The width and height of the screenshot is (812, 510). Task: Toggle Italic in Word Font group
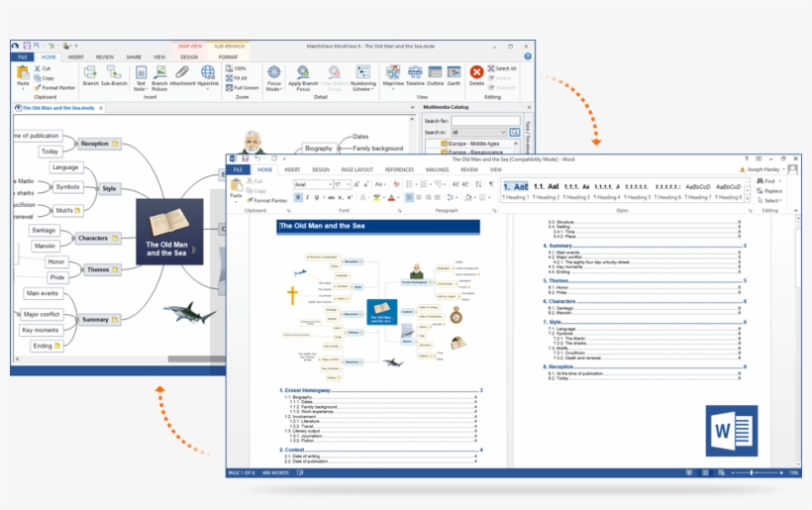point(308,197)
